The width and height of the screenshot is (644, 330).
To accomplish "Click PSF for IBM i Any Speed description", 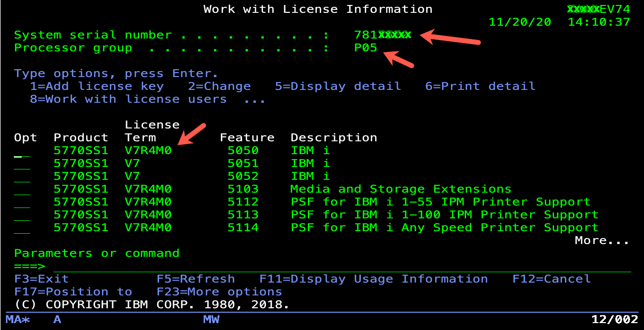I will [444, 228].
